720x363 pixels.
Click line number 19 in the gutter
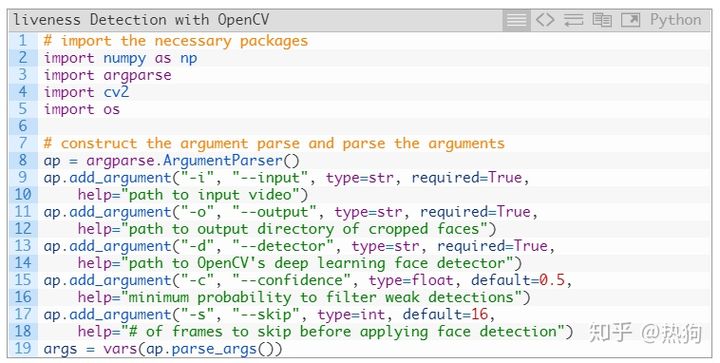[x=23, y=349]
